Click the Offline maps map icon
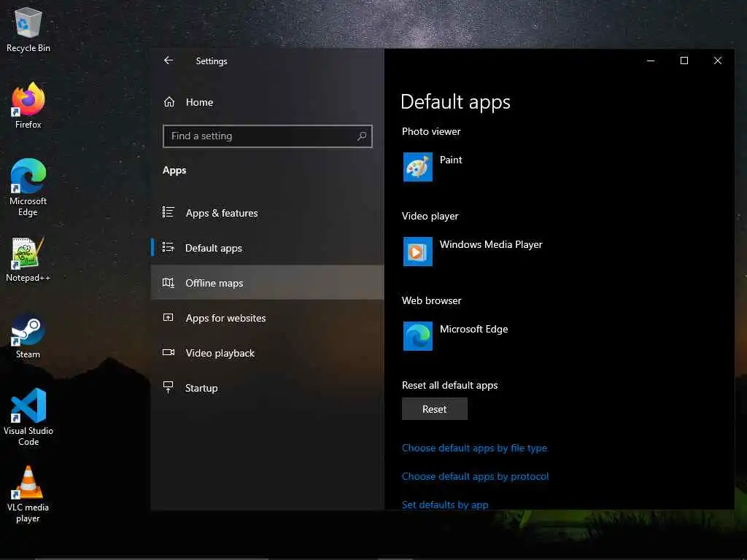This screenshot has height=560, width=747. tap(169, 282)
